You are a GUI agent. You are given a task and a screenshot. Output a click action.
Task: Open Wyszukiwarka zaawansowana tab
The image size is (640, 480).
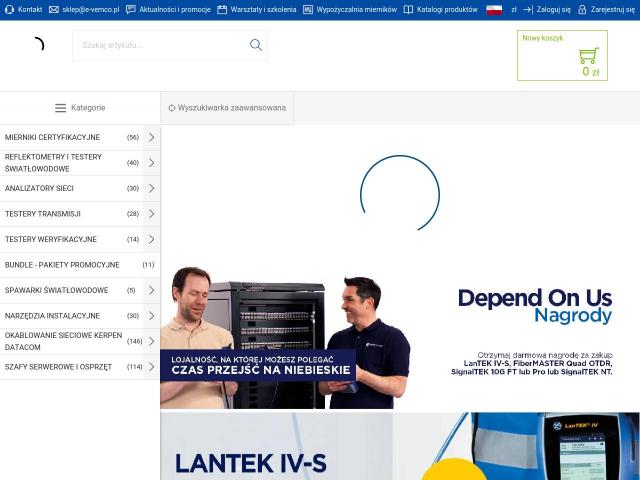pos(227,108)
